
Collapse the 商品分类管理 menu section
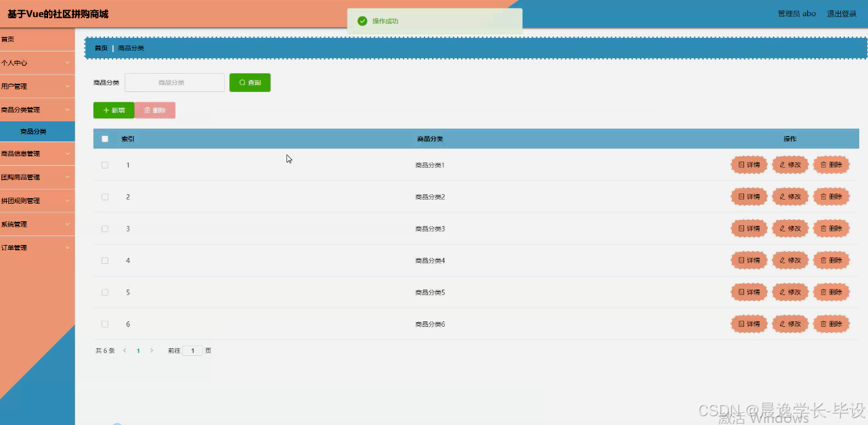(x=37, y=109)
